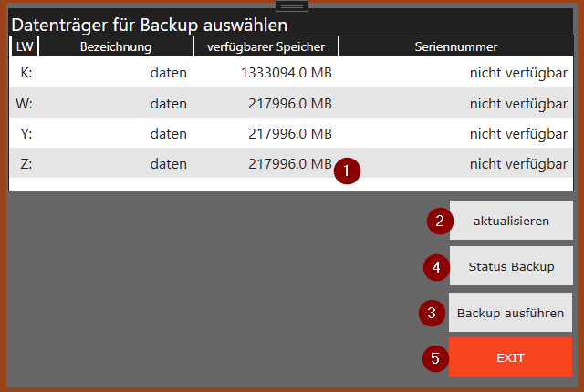The height and width of the screenshot is (392, 584).
Task: Click numbered marker 2 circle
Action: coord(440,221)
